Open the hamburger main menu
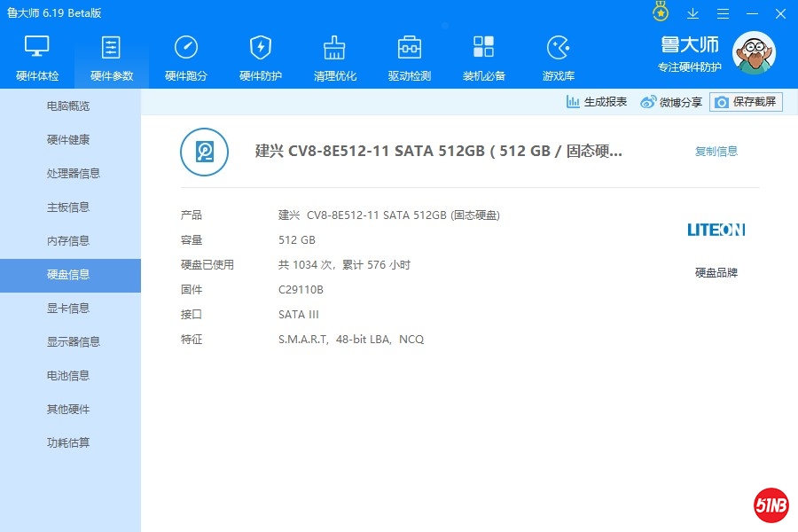 (x=723, y=13)
